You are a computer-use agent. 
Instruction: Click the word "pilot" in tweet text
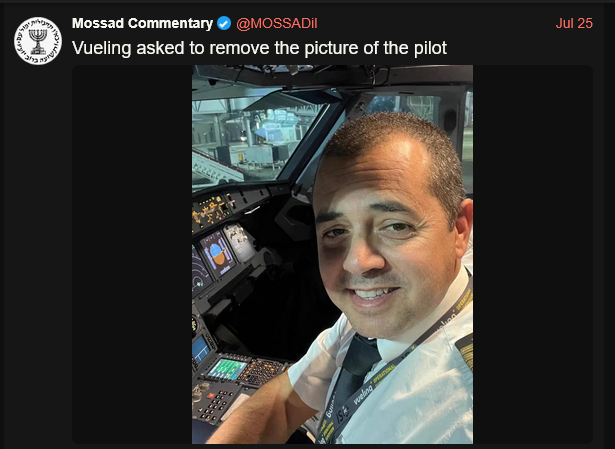tap(430, 48)
